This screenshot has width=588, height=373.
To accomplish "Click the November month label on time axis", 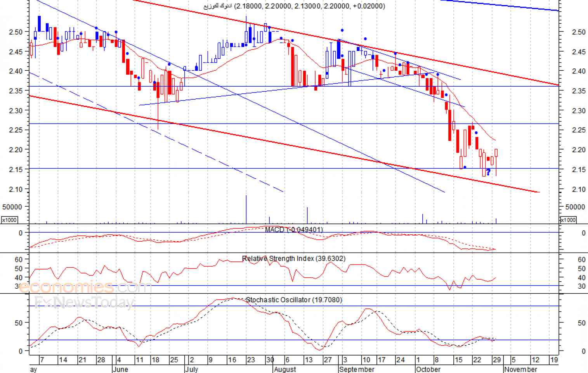I will pyautogui.click(x=520, y=369).
